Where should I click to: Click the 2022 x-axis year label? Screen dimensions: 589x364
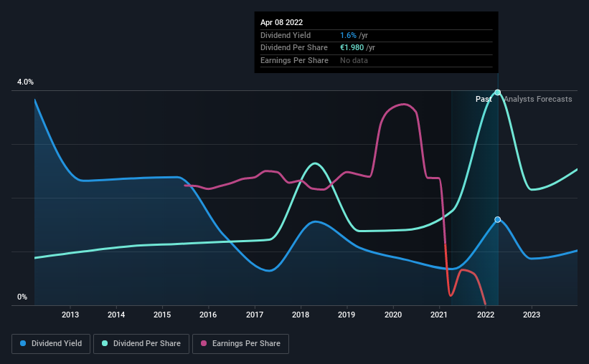[x=485, y=315]
